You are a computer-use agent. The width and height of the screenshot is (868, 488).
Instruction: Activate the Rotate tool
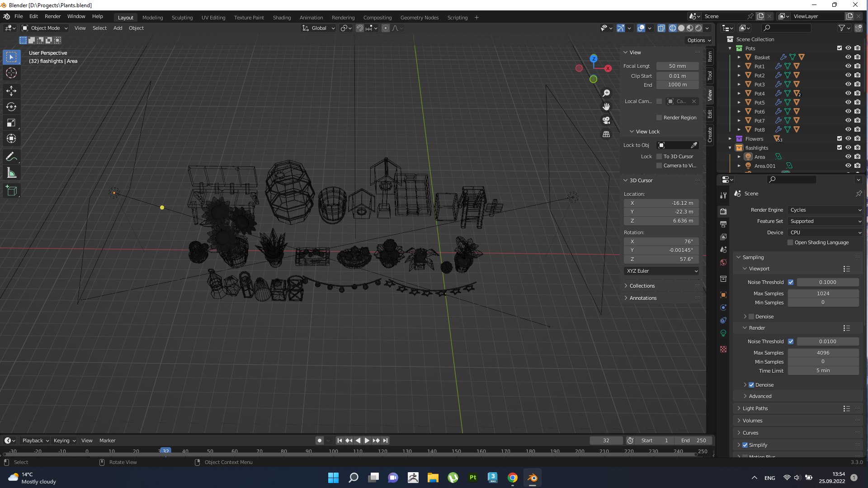11,107
